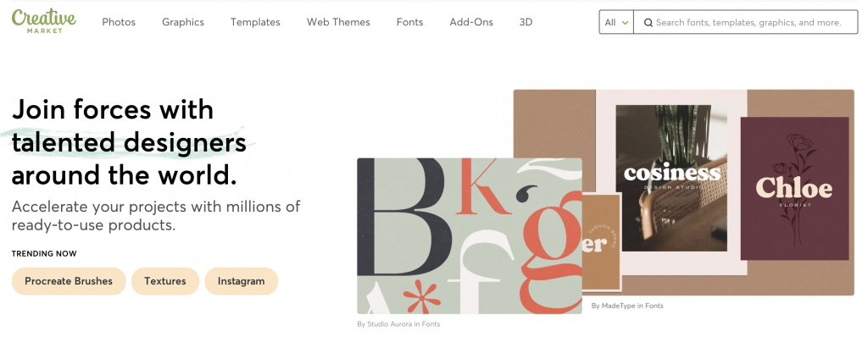
Task: Open the Studio Aurora font preview image
Action: (x=470, y=236)
